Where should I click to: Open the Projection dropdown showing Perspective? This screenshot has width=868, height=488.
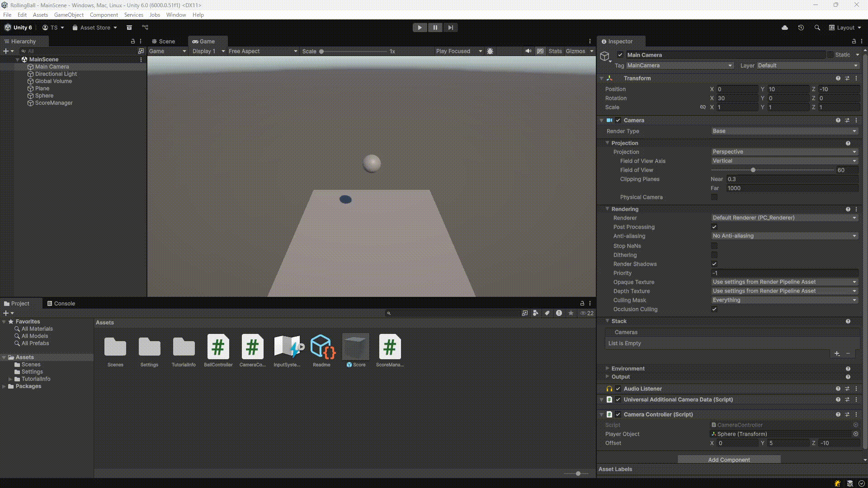pos(783,152)
